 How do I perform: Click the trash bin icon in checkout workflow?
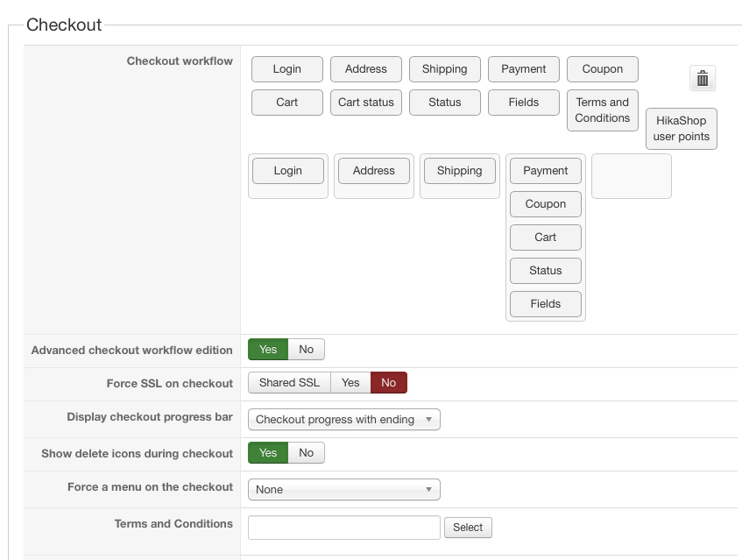click(703, 79)
